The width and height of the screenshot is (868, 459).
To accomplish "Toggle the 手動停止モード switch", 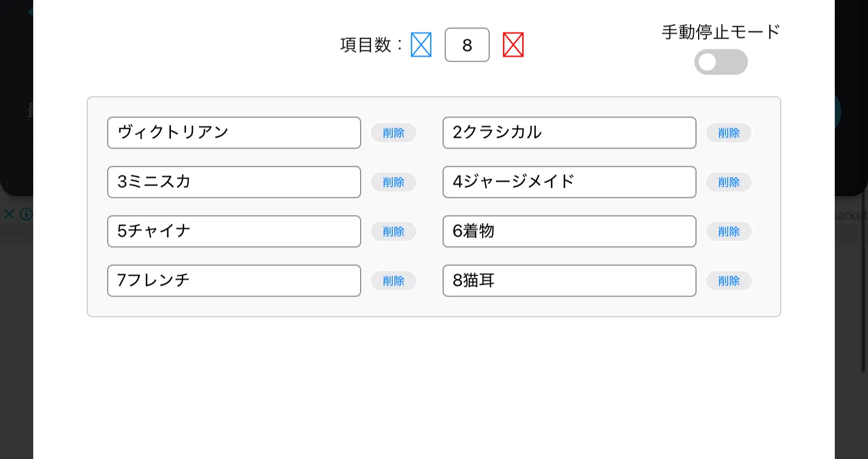I will pos(721,62).
